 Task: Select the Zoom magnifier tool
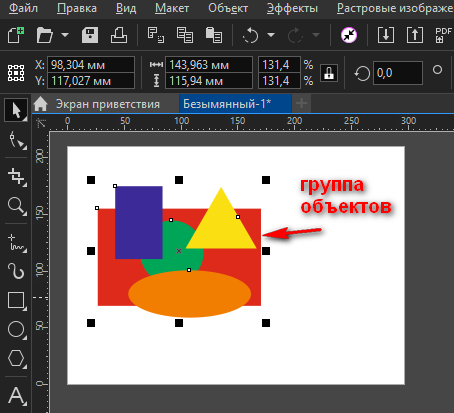pos(17,206)
